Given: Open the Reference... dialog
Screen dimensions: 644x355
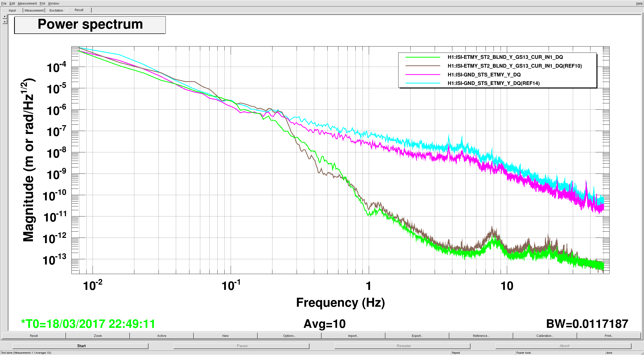Looking at the screenshot, I should (x=481, y=336).
